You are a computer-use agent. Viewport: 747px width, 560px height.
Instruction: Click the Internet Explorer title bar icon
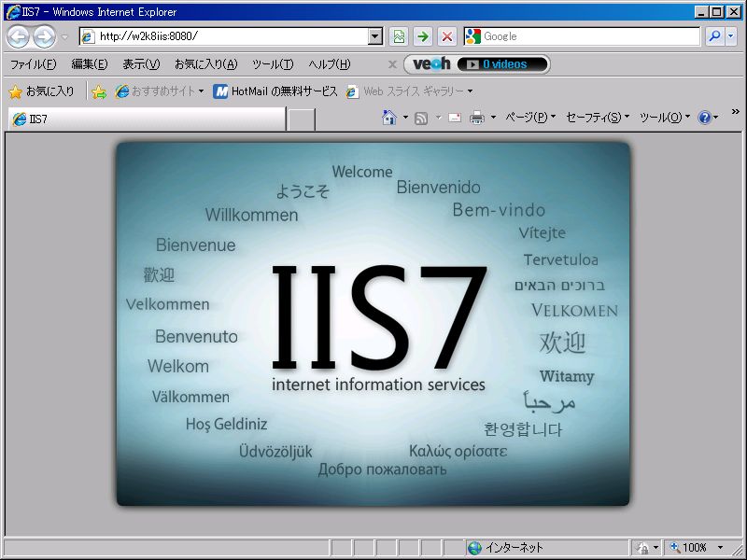click(x=13, y=11)
